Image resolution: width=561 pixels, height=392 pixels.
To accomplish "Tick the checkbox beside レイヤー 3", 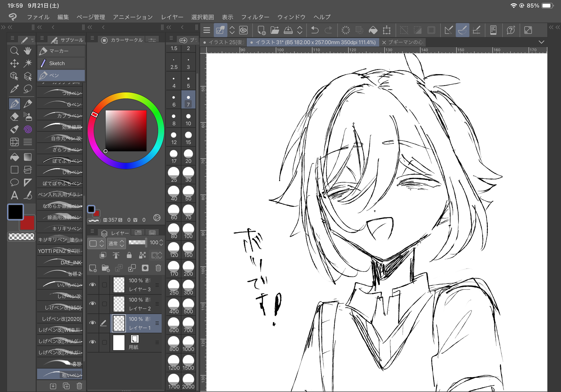I will 104,285.
